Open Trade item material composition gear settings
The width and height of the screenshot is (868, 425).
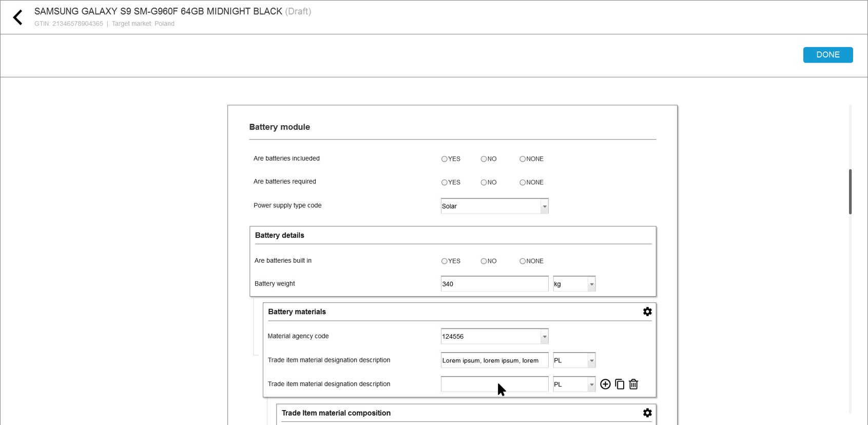[647, 413]
